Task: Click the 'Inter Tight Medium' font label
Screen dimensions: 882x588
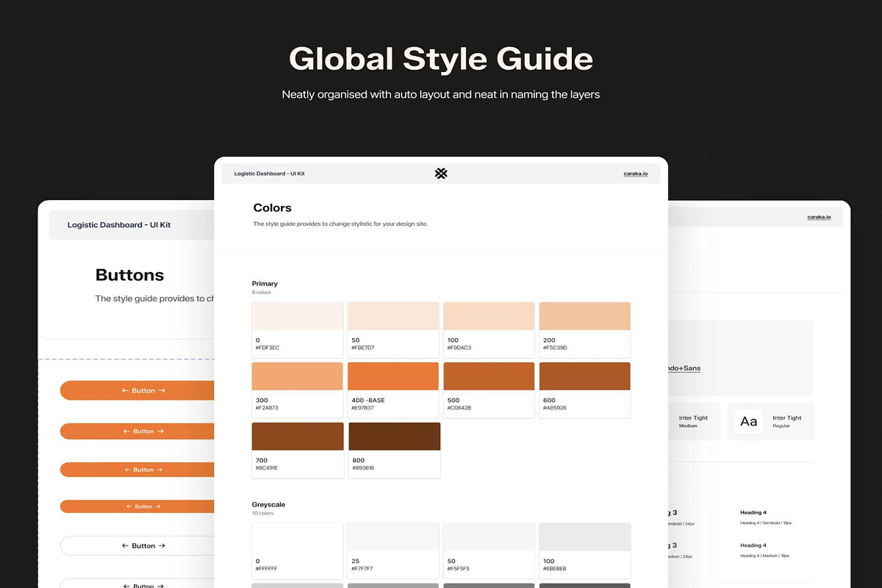Action: coord(693,421)
